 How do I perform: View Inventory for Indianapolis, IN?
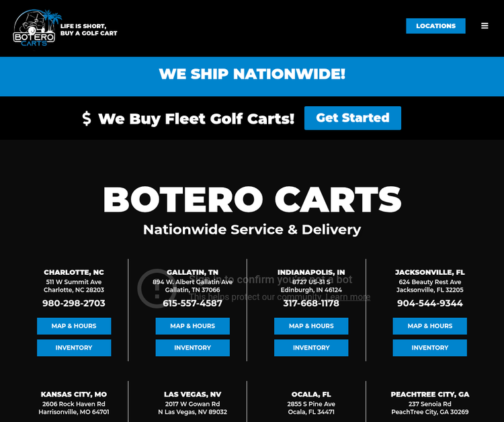311,348
